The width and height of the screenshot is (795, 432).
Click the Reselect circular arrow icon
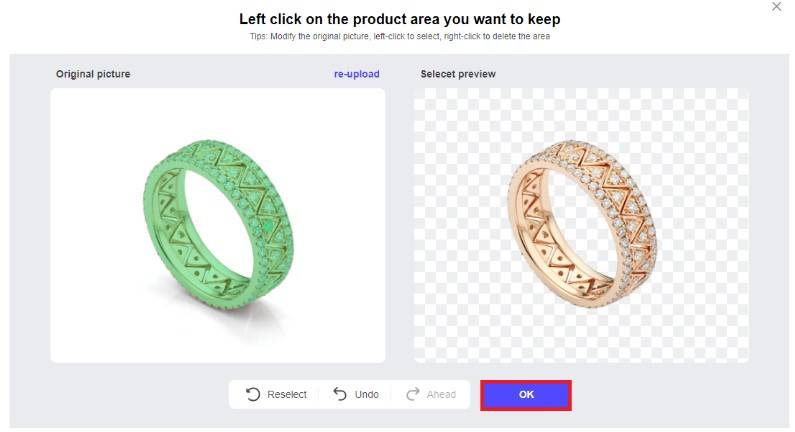(x=253, y=395)
